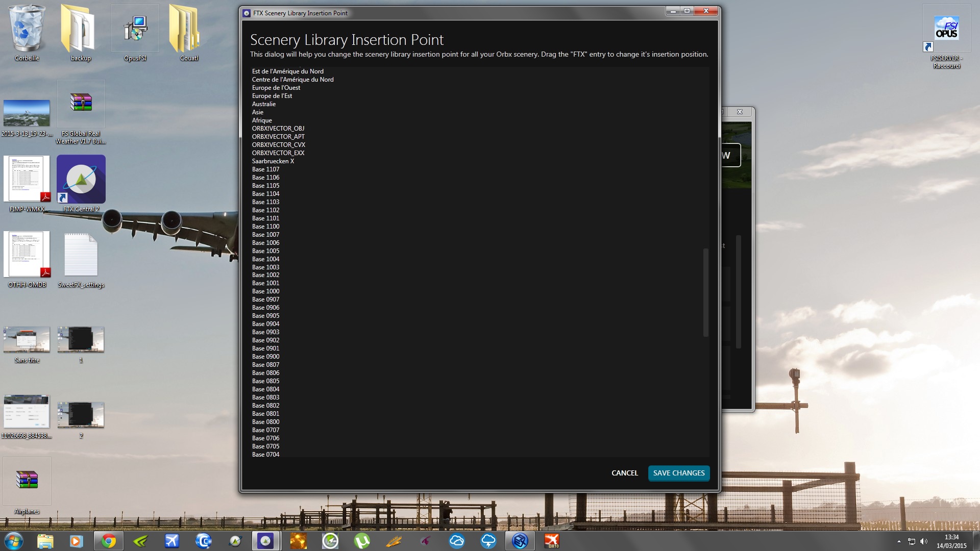The image size is (980, 551).
Task: Open the desktop image named '1'
Action: [81, 344]
